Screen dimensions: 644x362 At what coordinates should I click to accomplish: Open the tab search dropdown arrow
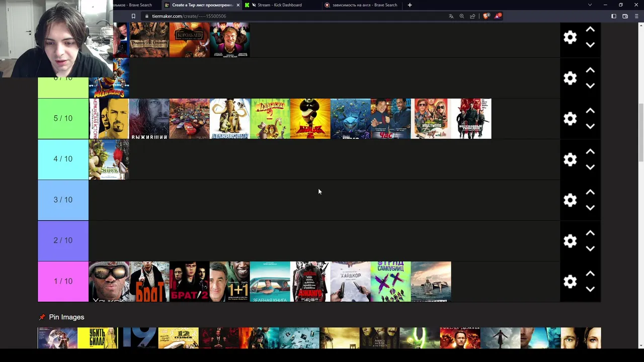pyautogui.click(x=590, y=5)
